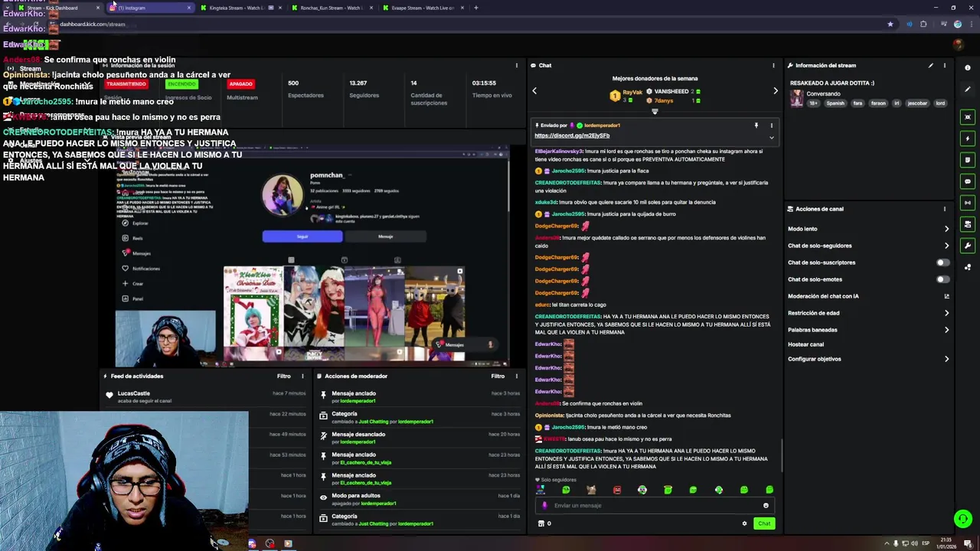Click the green Chat send button
The height and width of the screenshot is (551, 980).
pos(764,523)
